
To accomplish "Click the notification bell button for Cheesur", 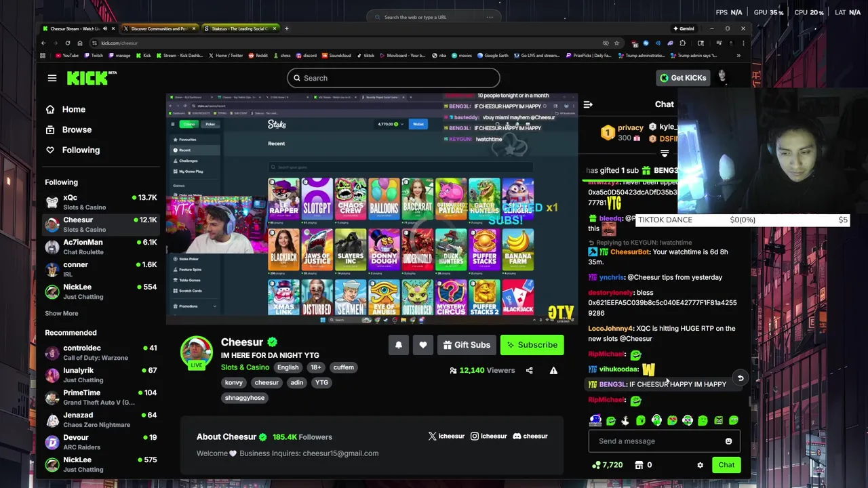I will point(399,345).
